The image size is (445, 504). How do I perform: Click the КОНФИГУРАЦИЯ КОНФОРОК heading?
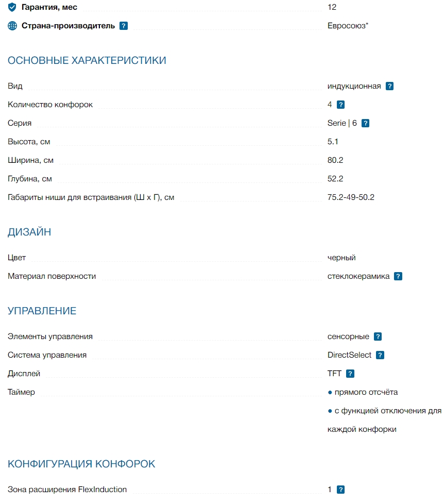tap(81, 464)
